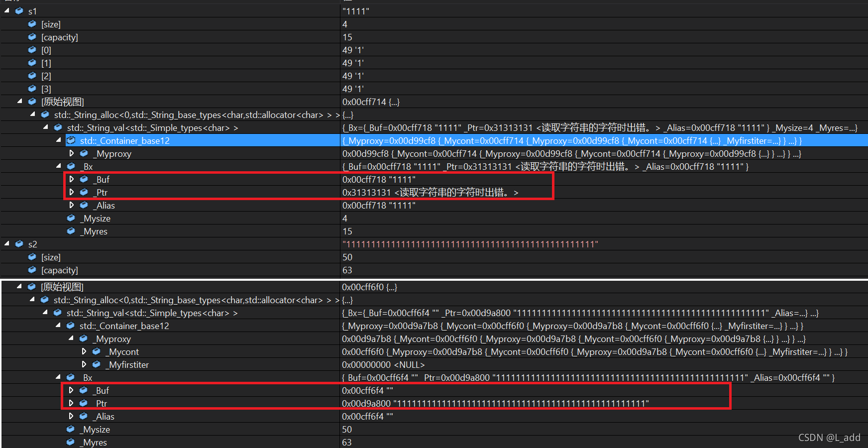Click the icon of _Mysize valued 50
The width and height of the screenshot is (868, 448).
pyautogui.click(x=71, y=429)
